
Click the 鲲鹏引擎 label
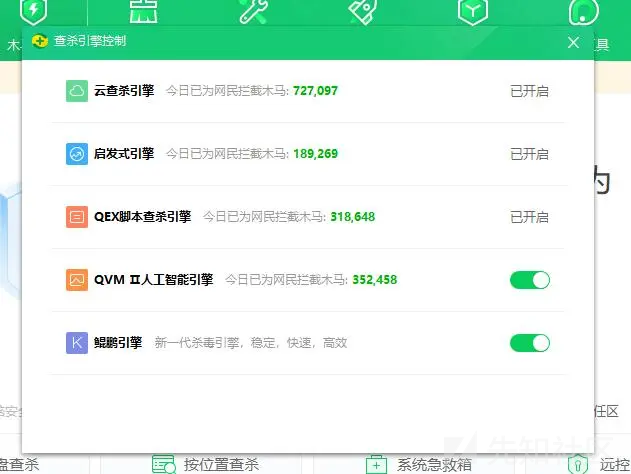(x=118, y=342)
